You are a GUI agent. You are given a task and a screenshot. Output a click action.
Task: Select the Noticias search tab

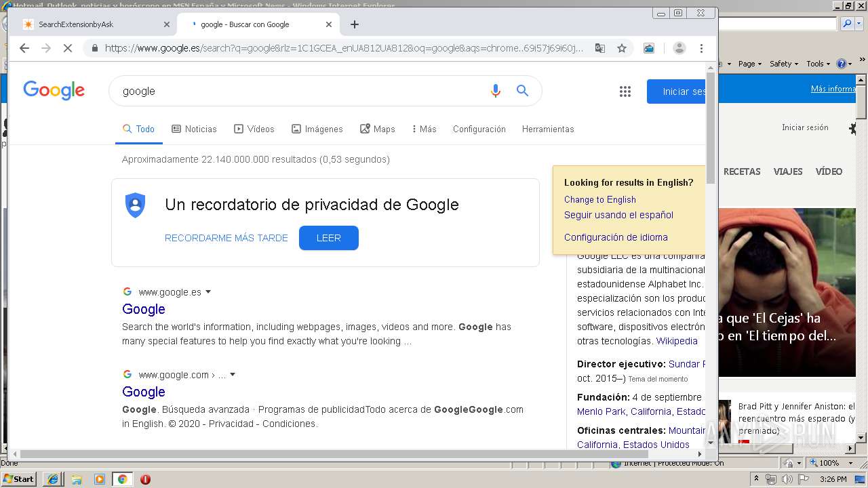click(194, 129)
